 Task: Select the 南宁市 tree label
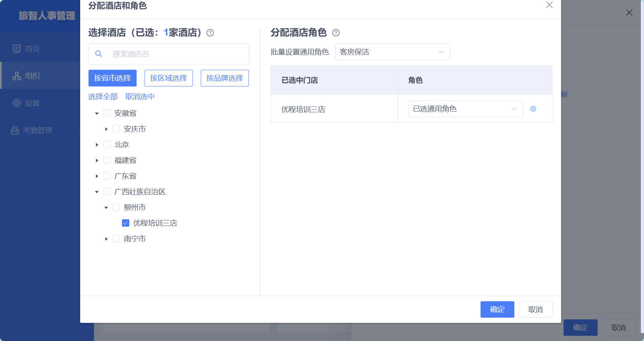135,238
